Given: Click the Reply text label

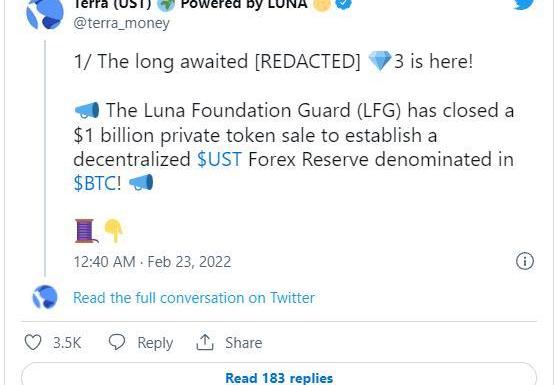Looking at the screenshot, I should click(x=155, y=343).
